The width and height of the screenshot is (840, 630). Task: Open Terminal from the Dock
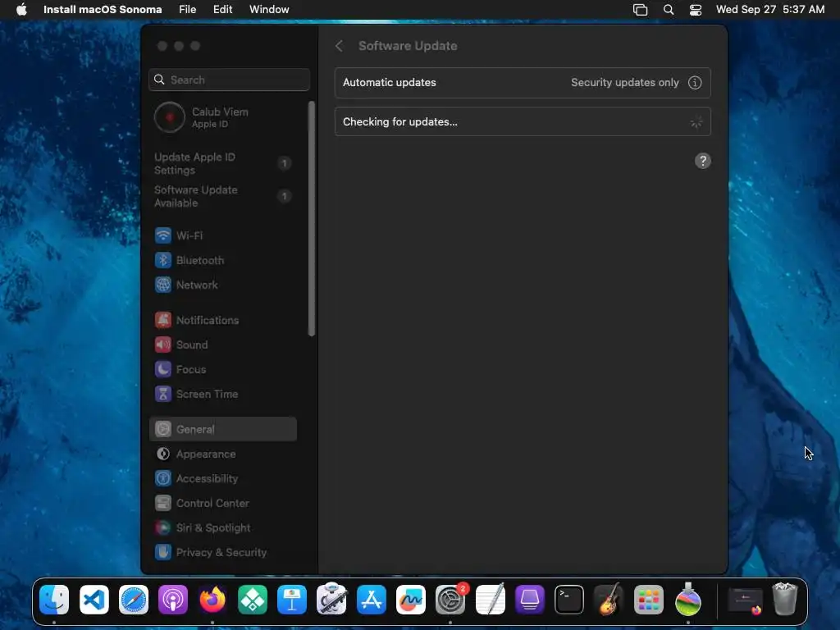point(569,600)
